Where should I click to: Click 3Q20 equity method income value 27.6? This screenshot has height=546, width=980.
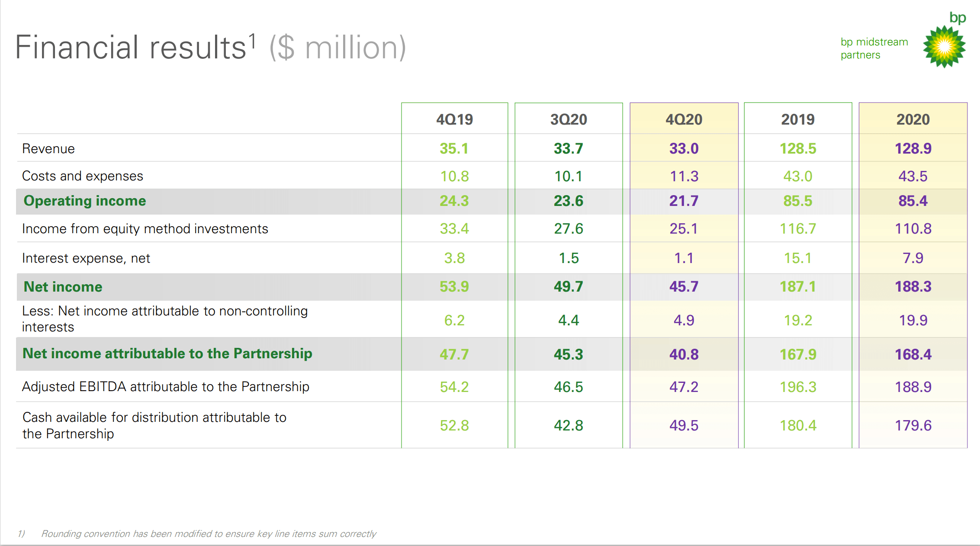coord(569,229)
